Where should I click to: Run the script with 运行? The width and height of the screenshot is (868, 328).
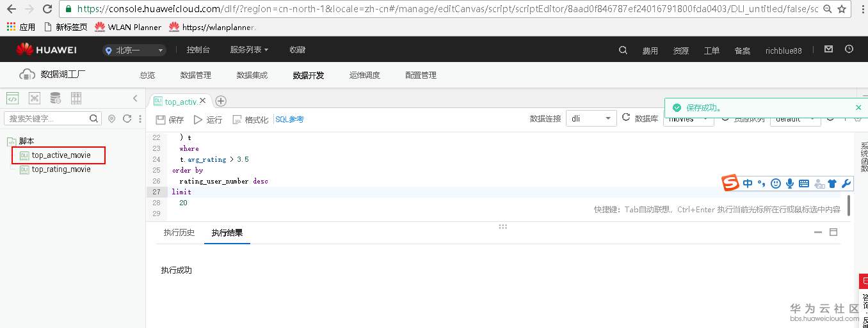coord(208,120)
